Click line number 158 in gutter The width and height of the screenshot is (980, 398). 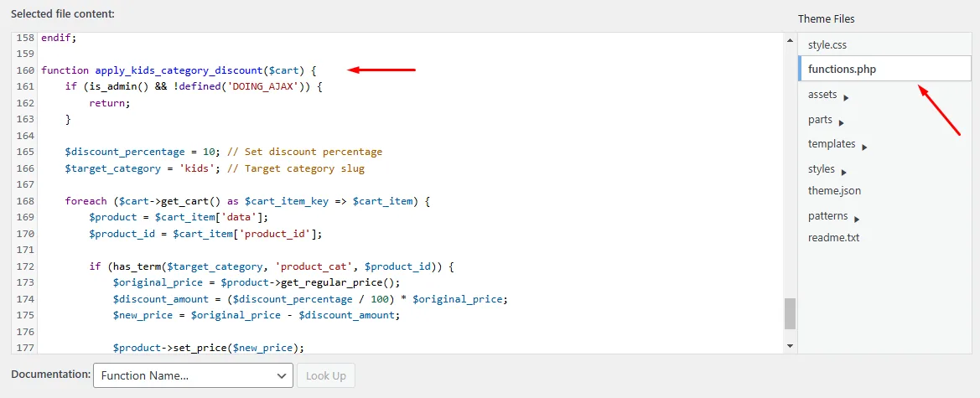[25, 38]
